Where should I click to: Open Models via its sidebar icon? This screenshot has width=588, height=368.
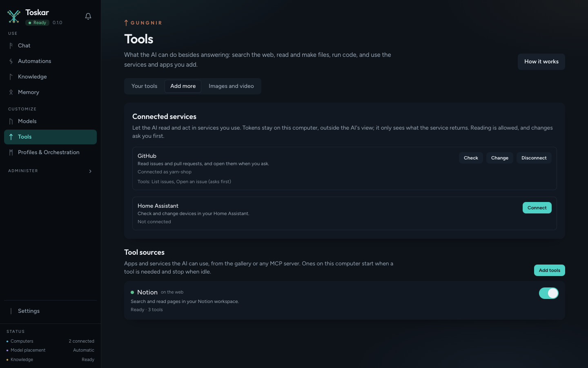(11, 121)
